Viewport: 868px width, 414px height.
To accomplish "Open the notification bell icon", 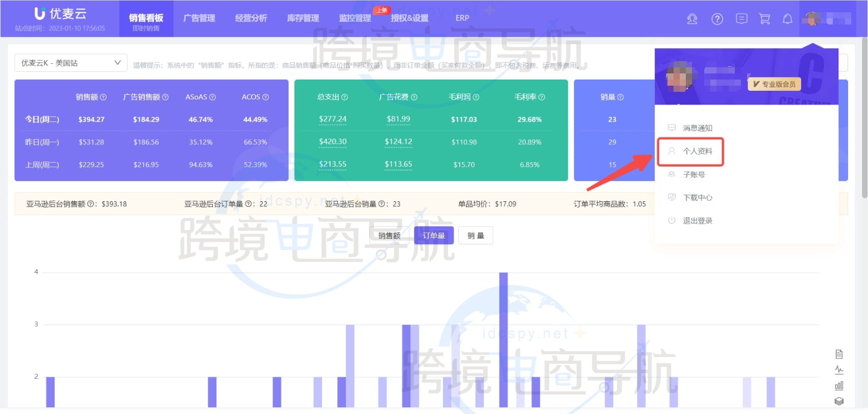I will coord(787,19).
